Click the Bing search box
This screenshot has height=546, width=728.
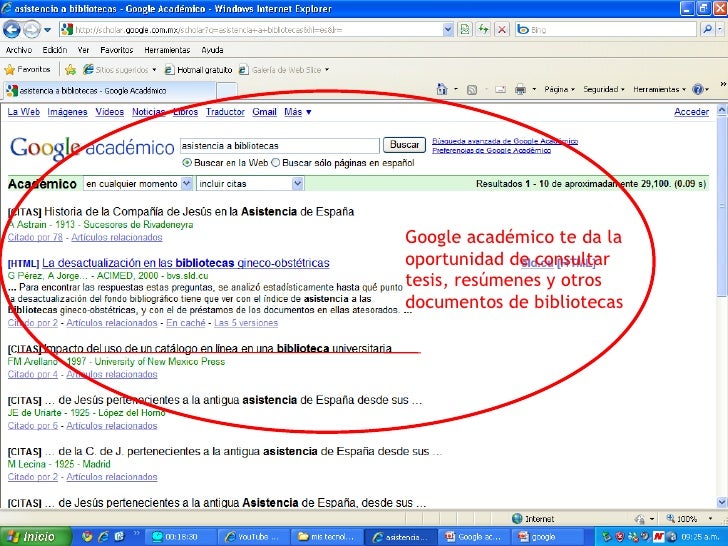(x=605, y=30)
